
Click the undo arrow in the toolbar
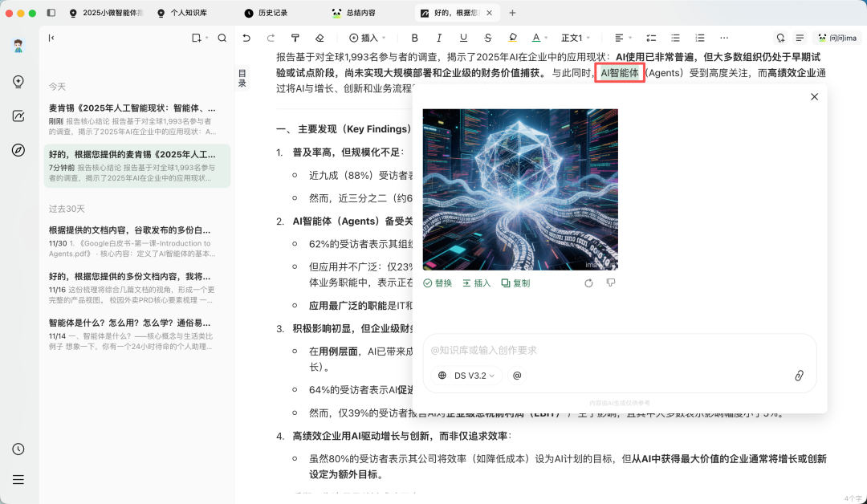click(x=246, y=37)
